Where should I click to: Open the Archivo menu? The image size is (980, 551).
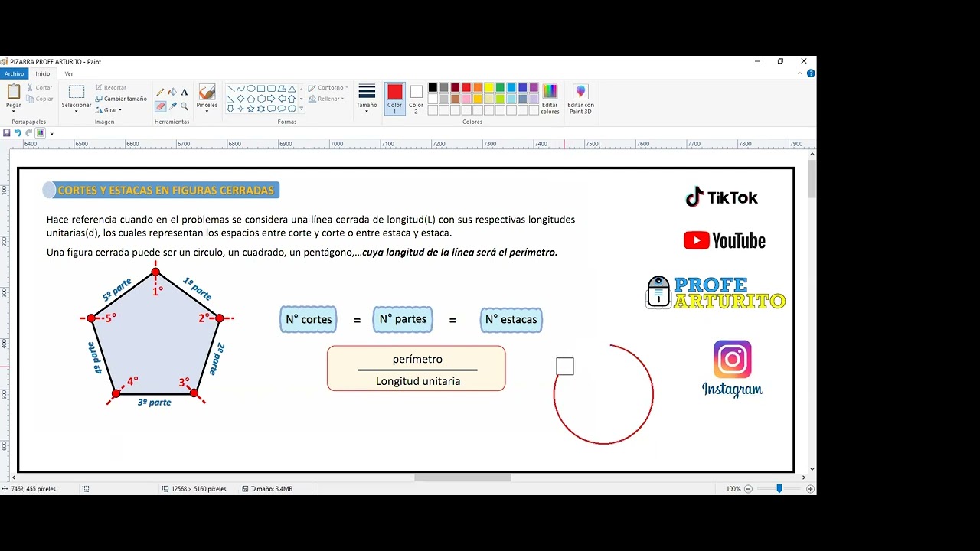[x=14, y=73]
